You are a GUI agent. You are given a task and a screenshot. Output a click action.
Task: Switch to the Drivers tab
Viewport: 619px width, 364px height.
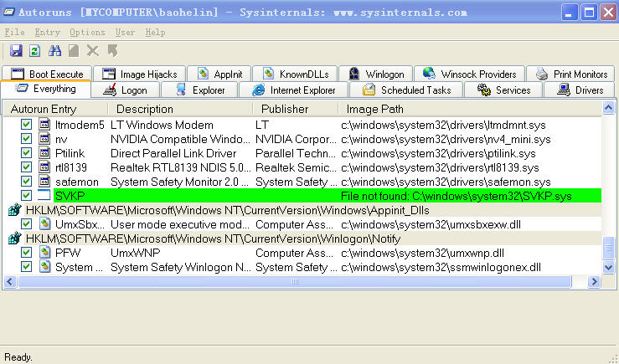point(580,90)
